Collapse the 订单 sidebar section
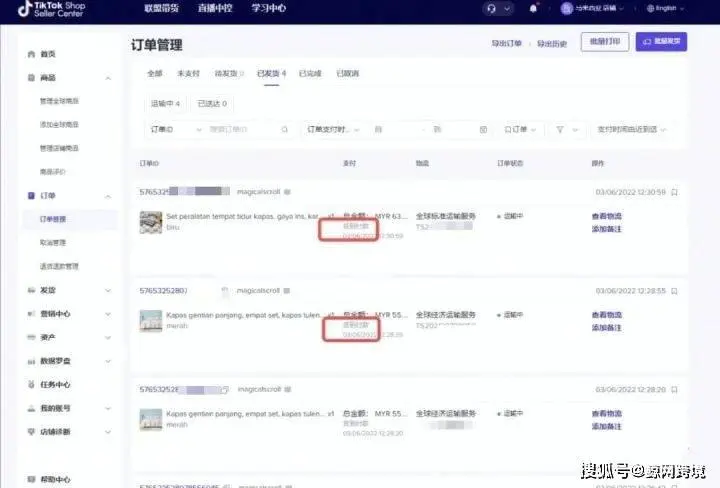 point(108,196)
